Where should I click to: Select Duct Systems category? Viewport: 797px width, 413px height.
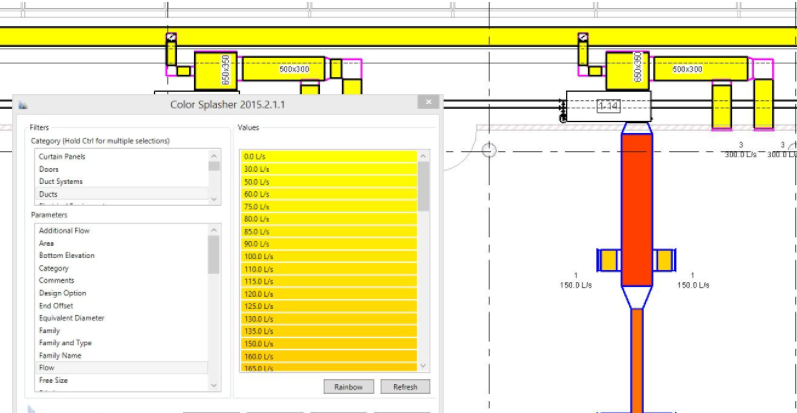tap(121, 181)
